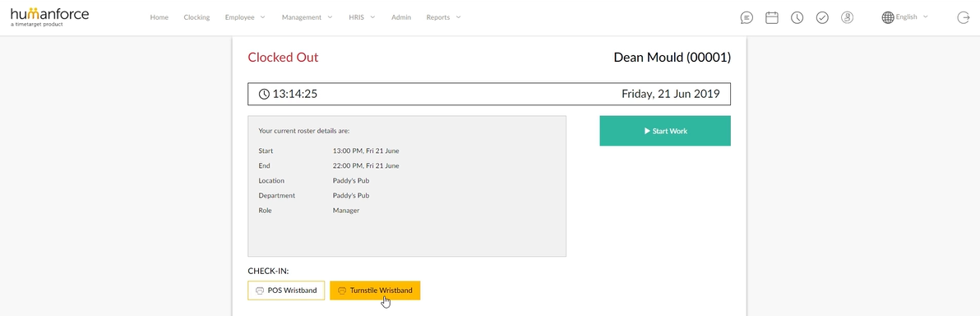
Task: Click the Start Work button
Action: pos(665,131)
